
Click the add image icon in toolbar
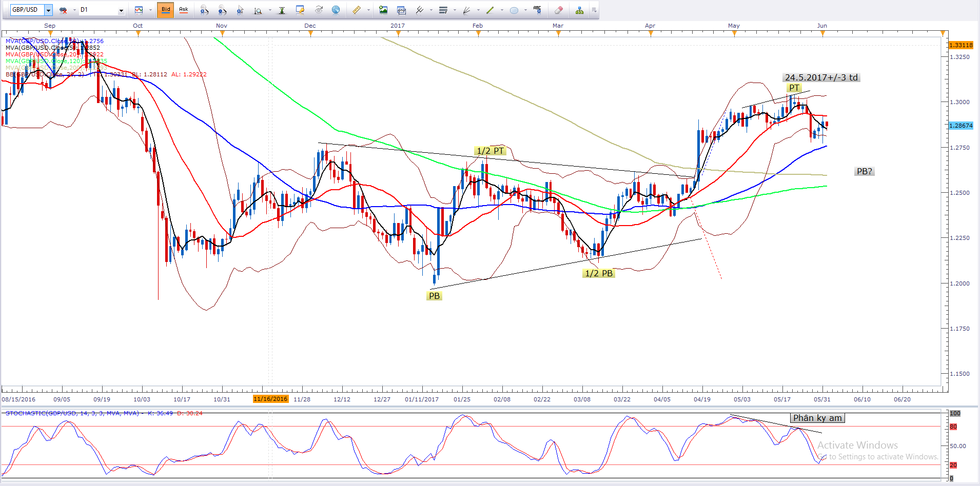pyautogui.click(x=383, y=10)
